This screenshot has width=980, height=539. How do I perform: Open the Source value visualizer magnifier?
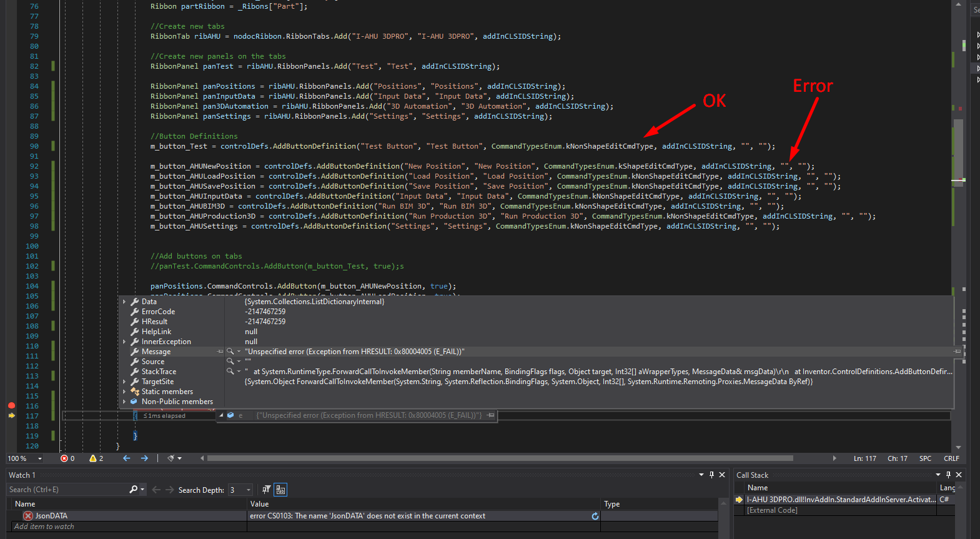coord(230,362)
